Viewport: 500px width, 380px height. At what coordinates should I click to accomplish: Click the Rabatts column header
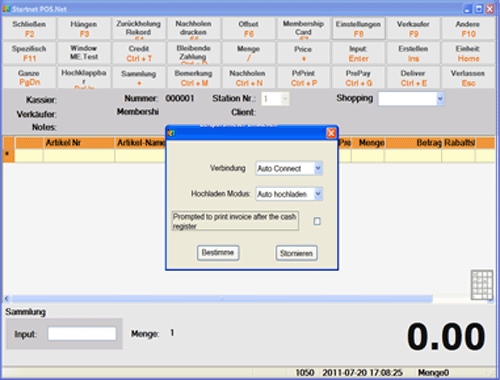(x=459, y=143)
